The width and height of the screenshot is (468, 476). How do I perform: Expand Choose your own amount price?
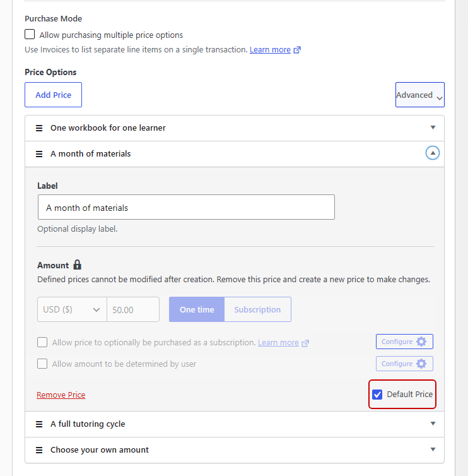coord(433,449)
